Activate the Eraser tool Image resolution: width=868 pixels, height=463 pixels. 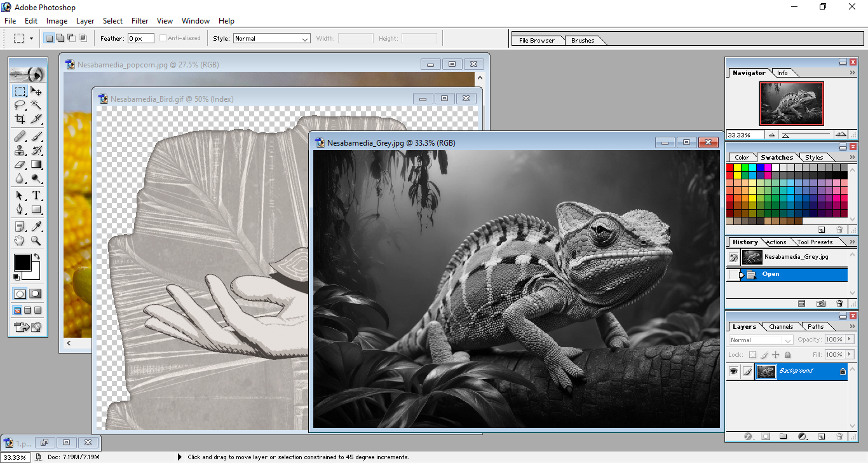point(20,165)
